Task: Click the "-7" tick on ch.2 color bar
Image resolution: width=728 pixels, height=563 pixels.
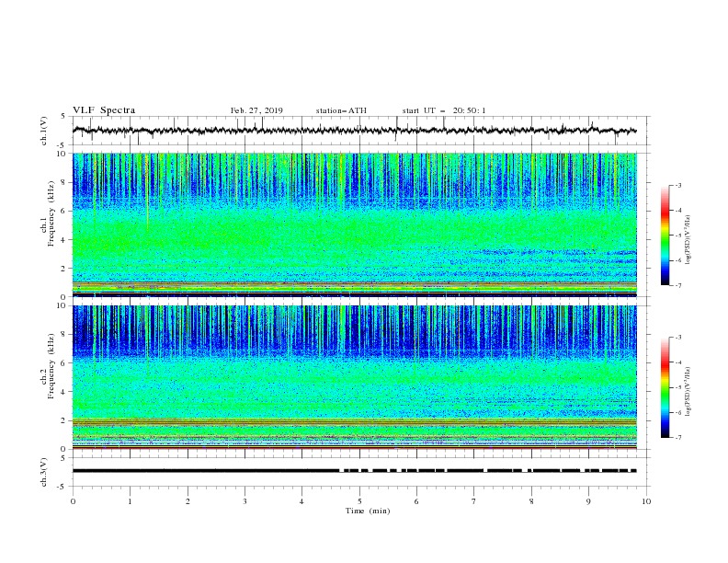Action: pos(678,438)
